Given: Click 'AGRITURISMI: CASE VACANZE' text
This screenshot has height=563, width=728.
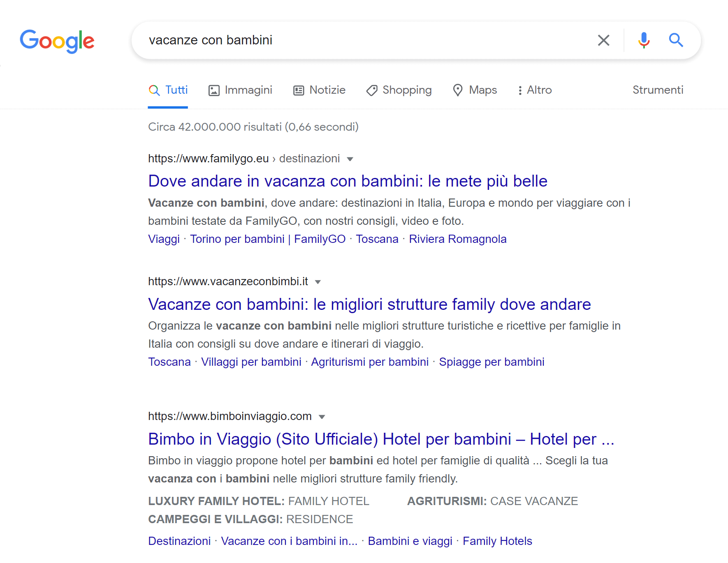Looking at the screenshot, I should (x=492, y=501).
